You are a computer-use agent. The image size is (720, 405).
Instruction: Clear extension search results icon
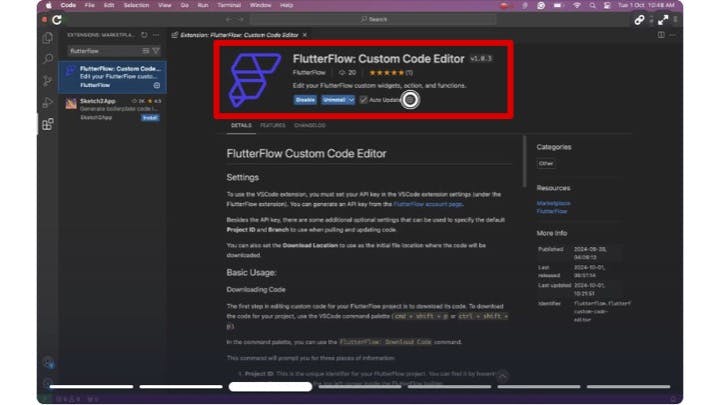[x=146, y=51]
